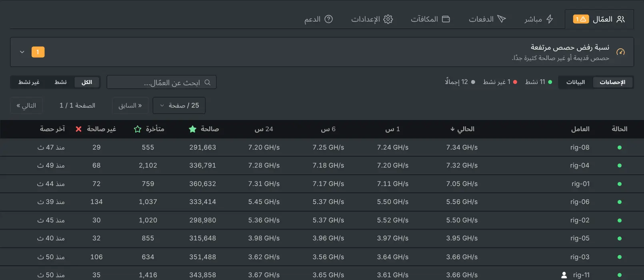Click the 7.34 GH/s current hashrate value
The width and height of the screenshot is (644, 280).
(x=462, y=148)
